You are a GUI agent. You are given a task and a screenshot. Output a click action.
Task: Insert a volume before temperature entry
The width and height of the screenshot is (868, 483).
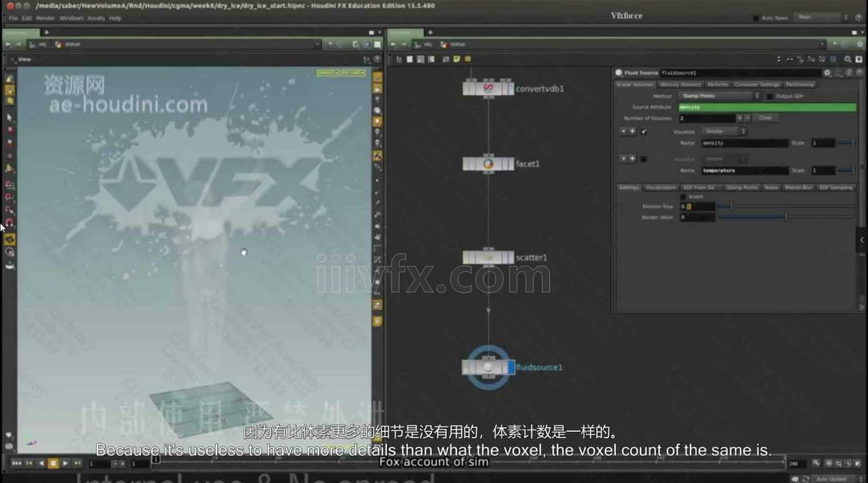[x=632, y=159]
